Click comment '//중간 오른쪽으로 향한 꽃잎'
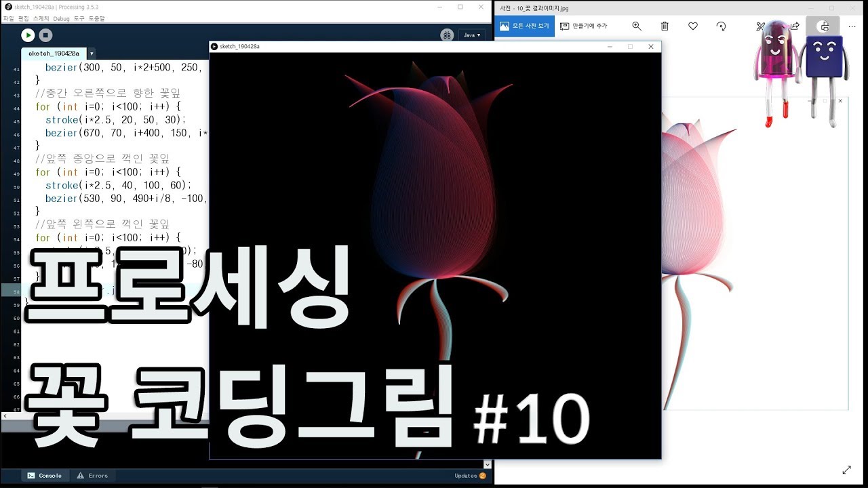Viewport: 868px width, 488px height. pyautogui.click(x=108, y=93)
